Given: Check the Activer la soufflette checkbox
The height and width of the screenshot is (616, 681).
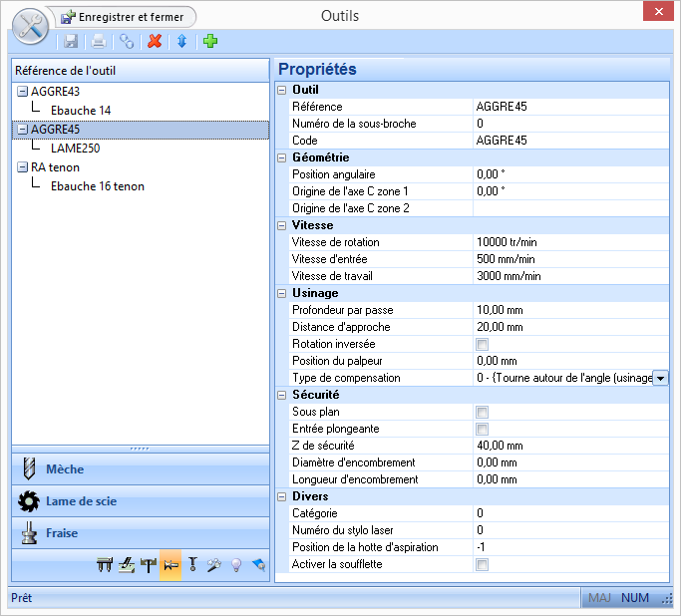Looking at the screenshot, I should [482, 564].
